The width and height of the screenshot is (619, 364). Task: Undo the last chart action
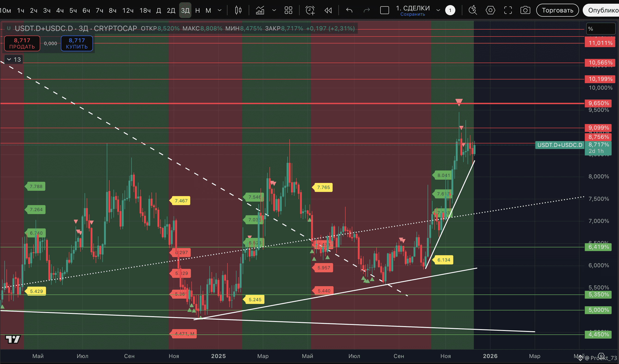pyautogui.click(x=349, y=10)
